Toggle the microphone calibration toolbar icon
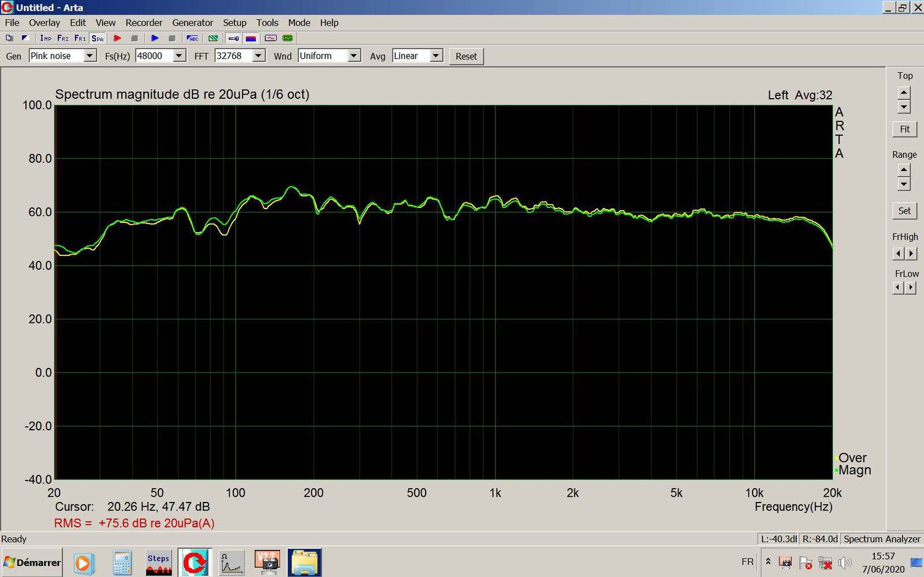Screen dimensions: 924x577 [x=234, y=38]
